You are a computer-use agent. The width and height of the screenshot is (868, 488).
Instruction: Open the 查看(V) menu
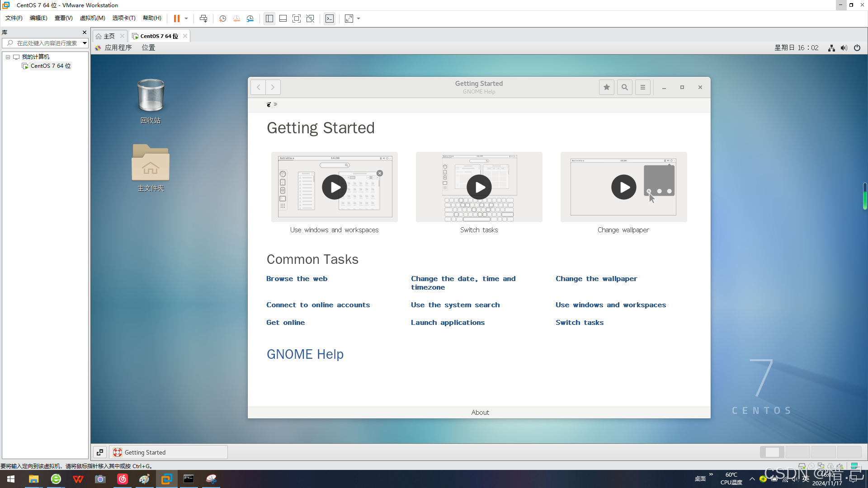64,18
